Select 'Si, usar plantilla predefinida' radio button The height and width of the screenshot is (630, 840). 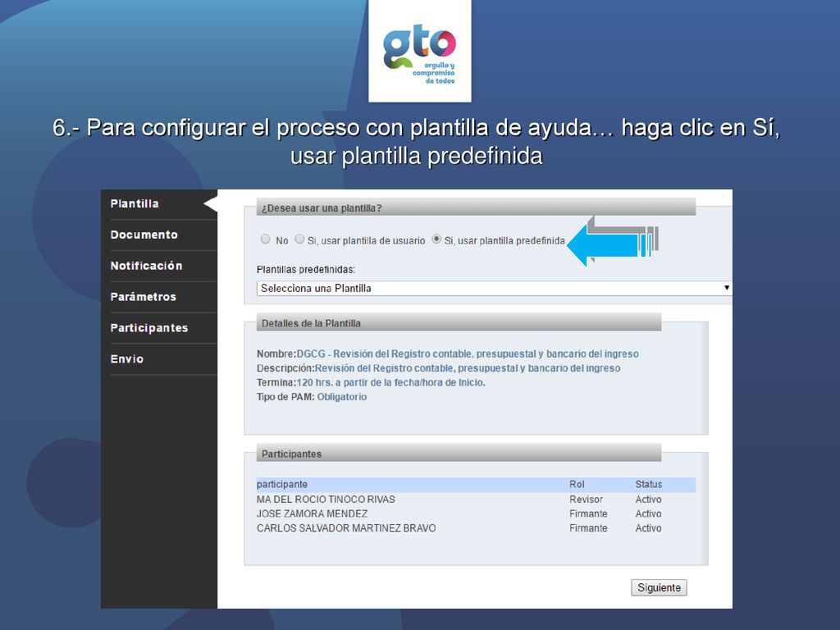point(436,239)
